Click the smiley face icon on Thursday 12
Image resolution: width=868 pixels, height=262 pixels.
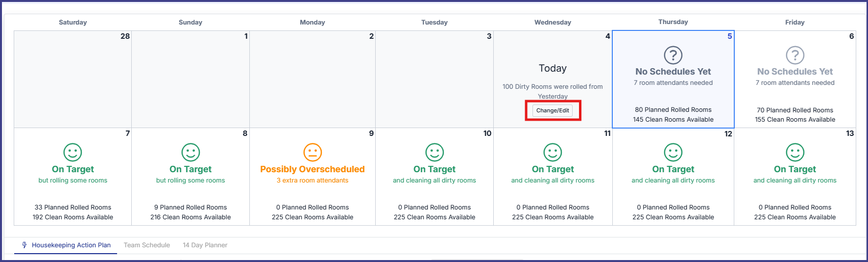pos(673,153)
